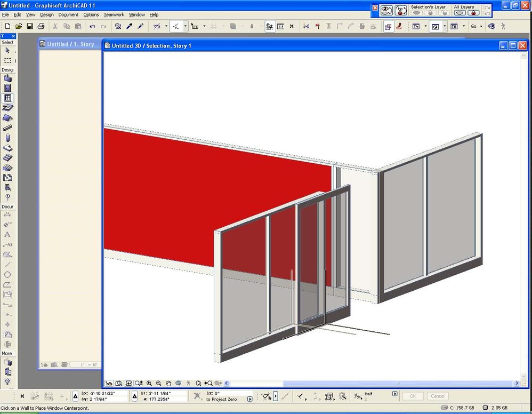Choose the active Window tool
The height and width of the screenshot is (414, 532).
(x=7, y=98)
